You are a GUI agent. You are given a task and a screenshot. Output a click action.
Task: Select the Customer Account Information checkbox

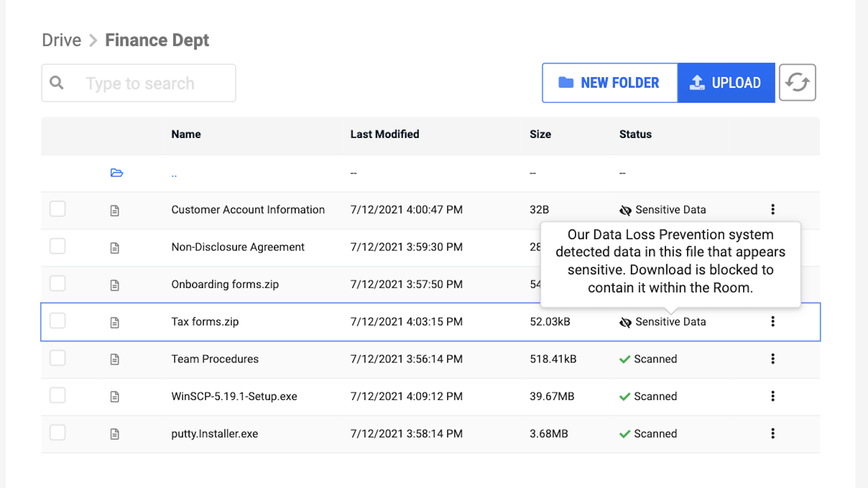57,209
